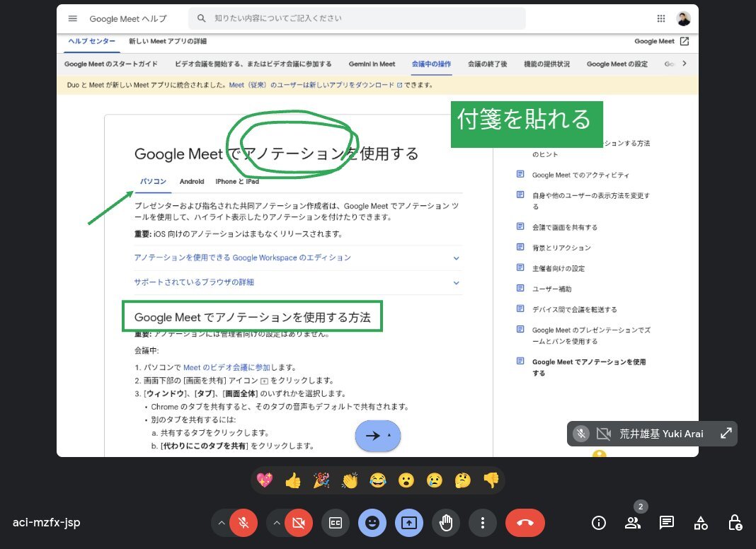756x549 pixels.
Task: Open host controls lock icon
Action: pyautogui.click(x=735, y=523)
